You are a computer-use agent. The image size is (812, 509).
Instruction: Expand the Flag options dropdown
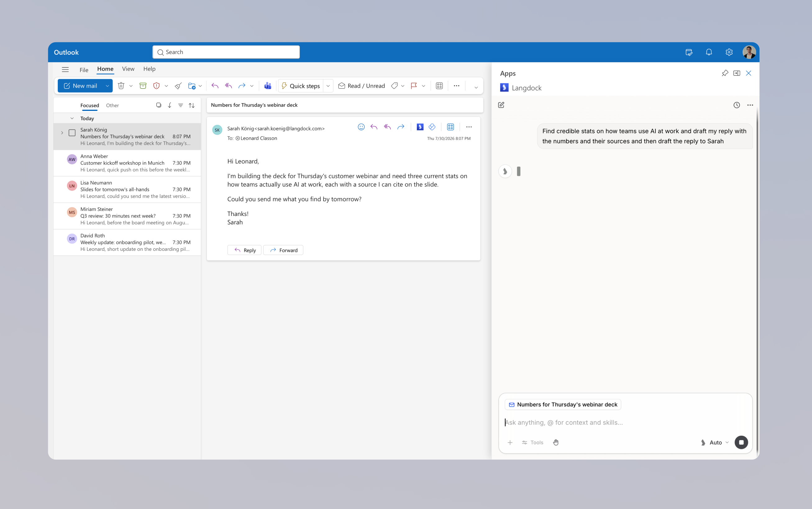point(424,86)
